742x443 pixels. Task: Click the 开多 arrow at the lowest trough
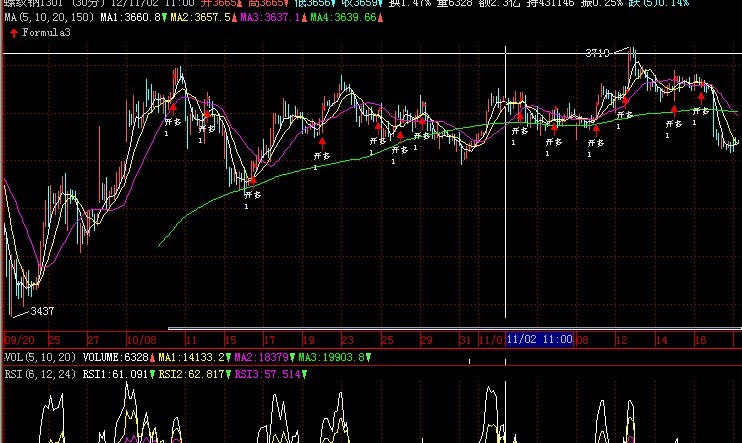coord(251,181)
